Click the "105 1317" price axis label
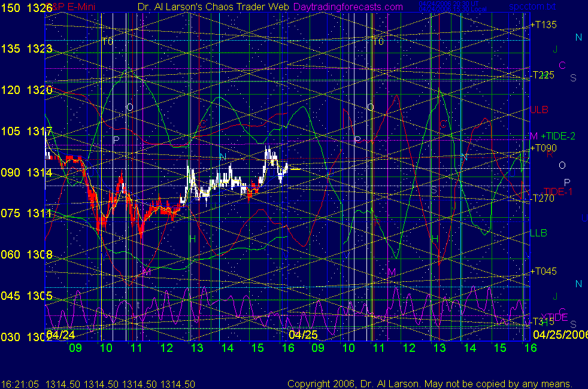The image size is (588, 389). (26, 131)
